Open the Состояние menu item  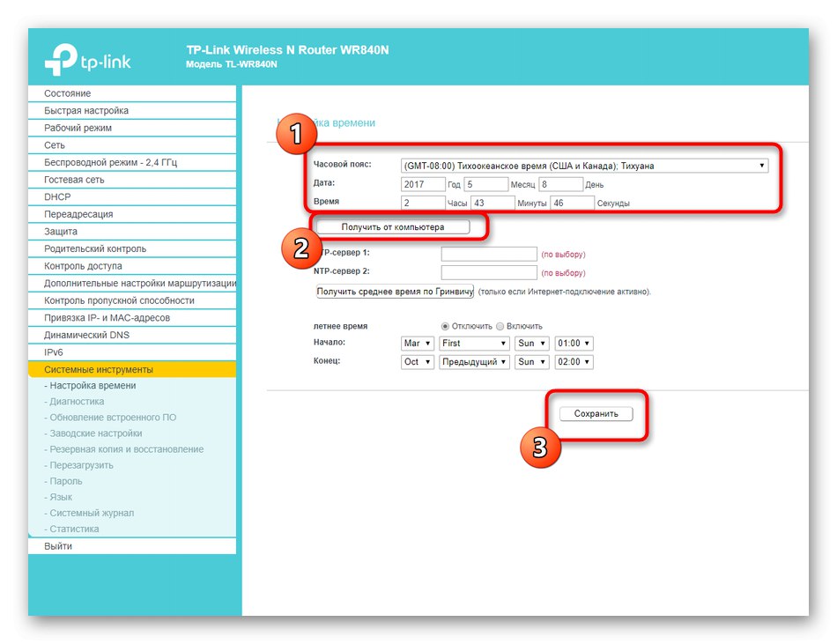tap(132, 93)
